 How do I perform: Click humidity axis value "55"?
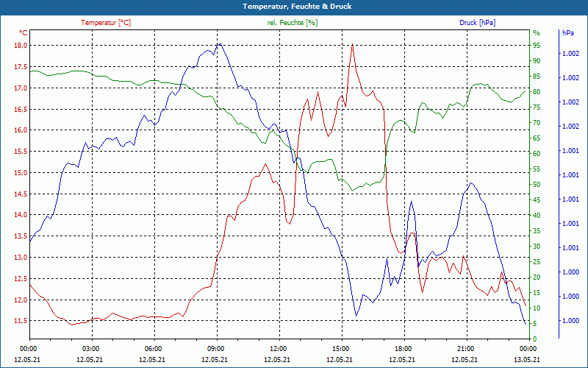[x=537, y=169]
